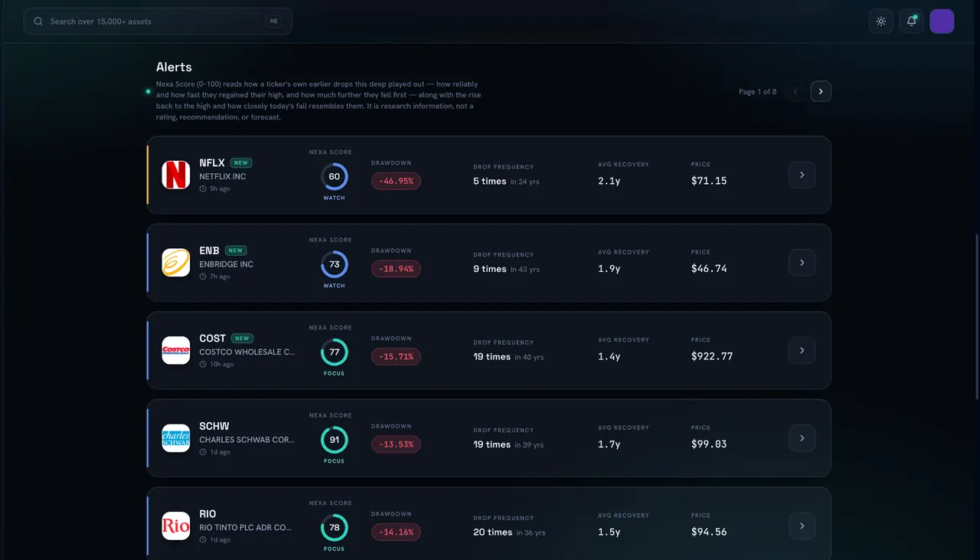
Task: Open purple user avatar menu
Action: (942, 21)
